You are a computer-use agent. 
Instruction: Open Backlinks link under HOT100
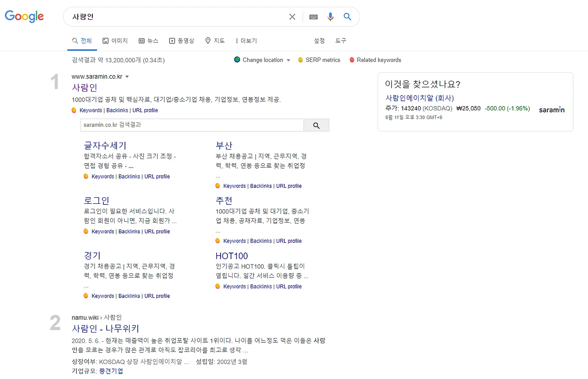pyautogui.click(x=261, y=287)
